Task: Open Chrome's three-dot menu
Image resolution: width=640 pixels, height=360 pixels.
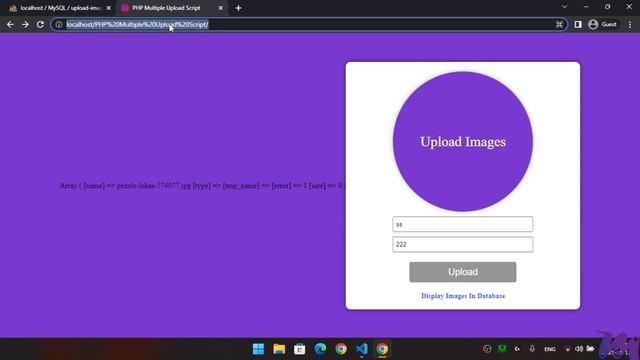Action: coord(630,24)
